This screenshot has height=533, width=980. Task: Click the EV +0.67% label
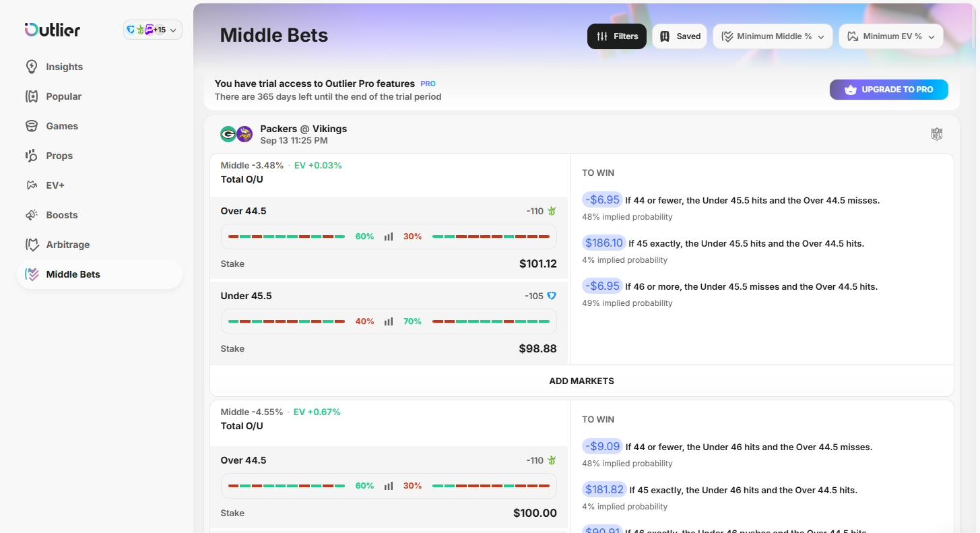click(x=317, y=412)
